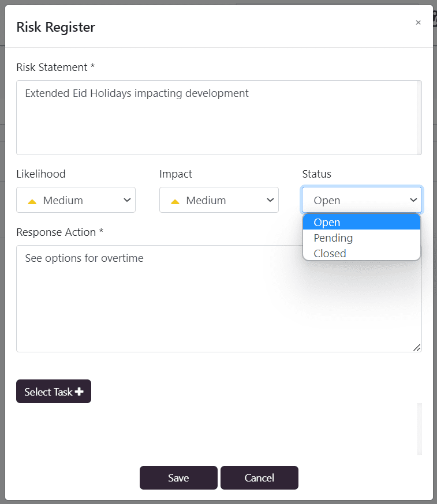Open the Likelihood Medium dropdown
Viewport: 437px width, 504px height.
(x=76, y=200)
